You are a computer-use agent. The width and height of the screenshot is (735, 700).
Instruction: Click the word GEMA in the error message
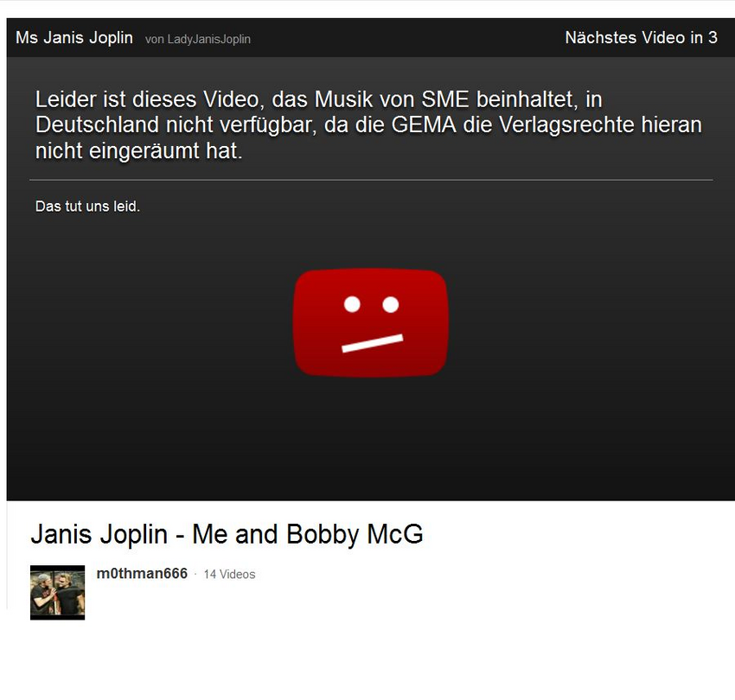(424, 124)
